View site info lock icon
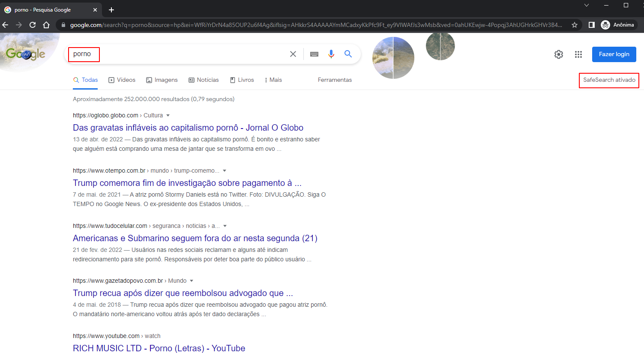 (x=63, y=25)
